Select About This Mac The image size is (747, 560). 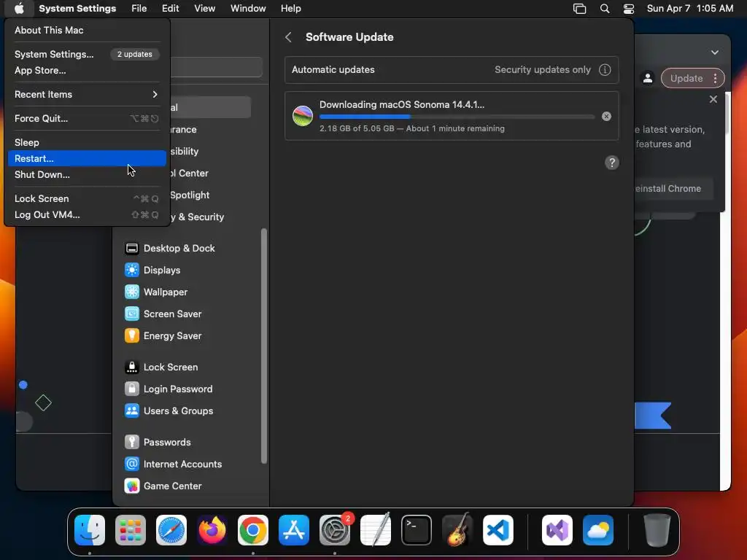[x=87, y=30]
